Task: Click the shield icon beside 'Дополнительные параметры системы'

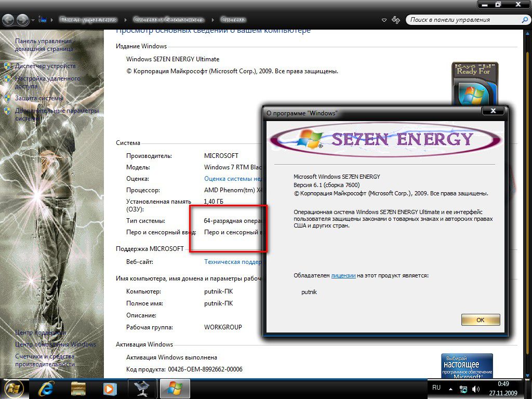Action: pos(7,111)
